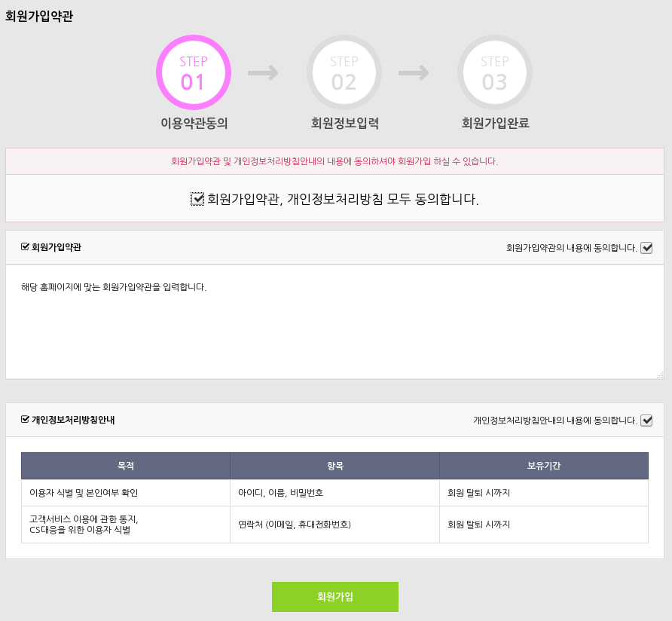The image size is (672, 621).
Task: Click the 보유기간 table column header
Action: point(543,466)
